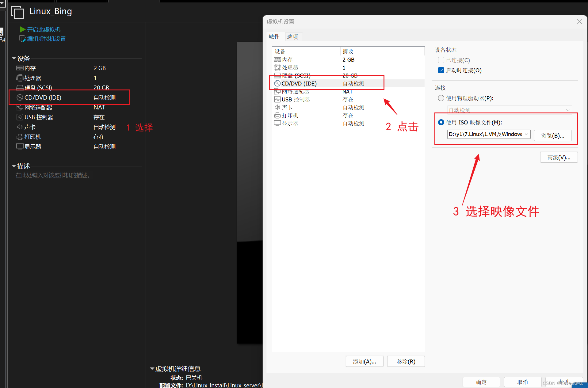Screen dimensions: 588x388
Task: Click USB controller icon in settings dialog
Action: coord(277,99)
